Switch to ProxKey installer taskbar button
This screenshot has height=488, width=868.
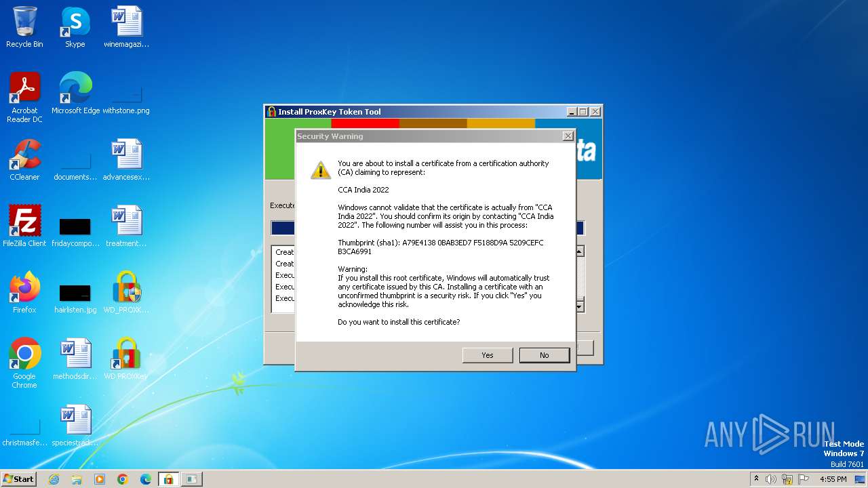coord(168,479)
